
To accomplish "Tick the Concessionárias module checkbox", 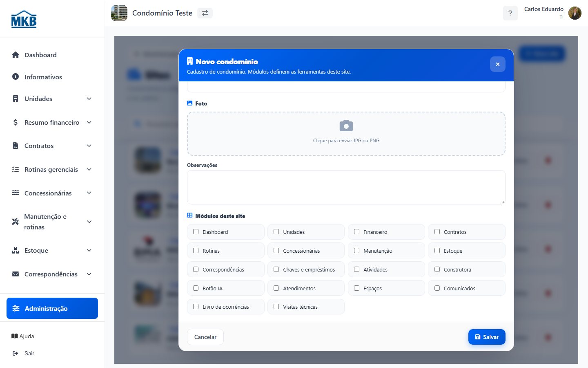I will 276,251.
